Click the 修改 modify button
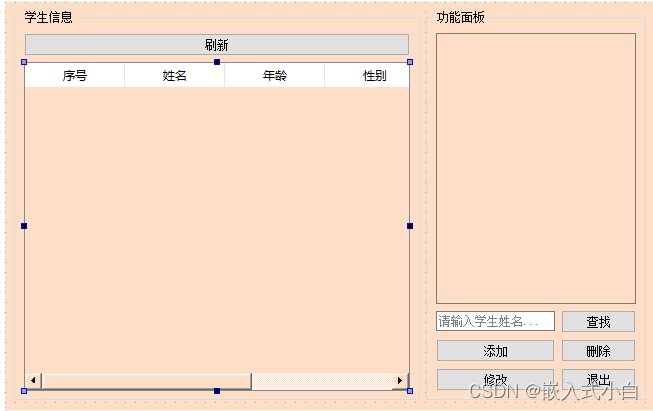The image size is (653, 411). coord(495,379)
